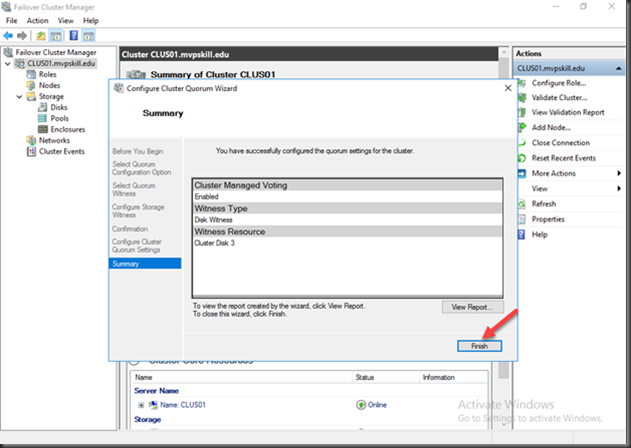This screenshot has width=631, height=448.
Task: Expand the View submenu arrow in Actions
Action: click(x=619, y=189)
